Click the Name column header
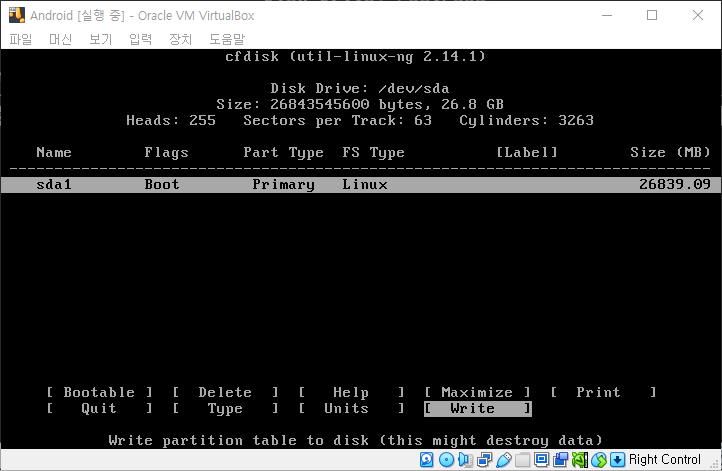722x471 pixels. point(54,152)
